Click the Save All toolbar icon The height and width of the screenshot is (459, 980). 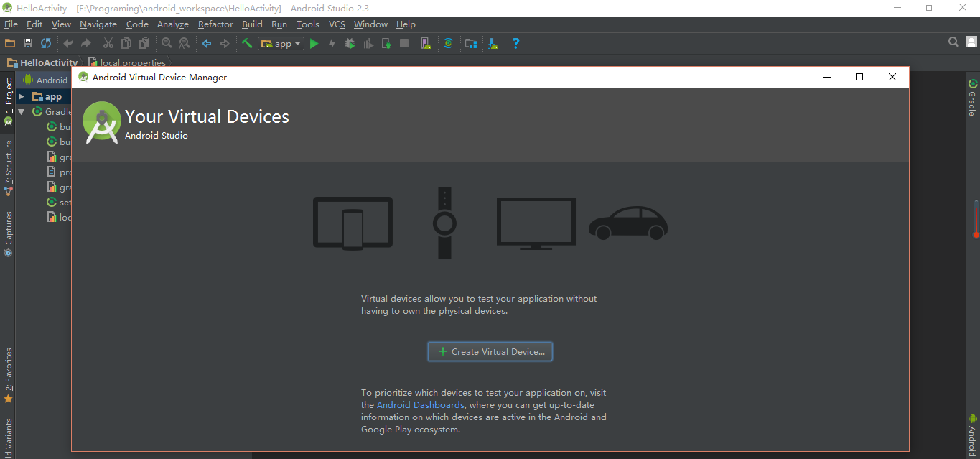click(x=28, y=43)
